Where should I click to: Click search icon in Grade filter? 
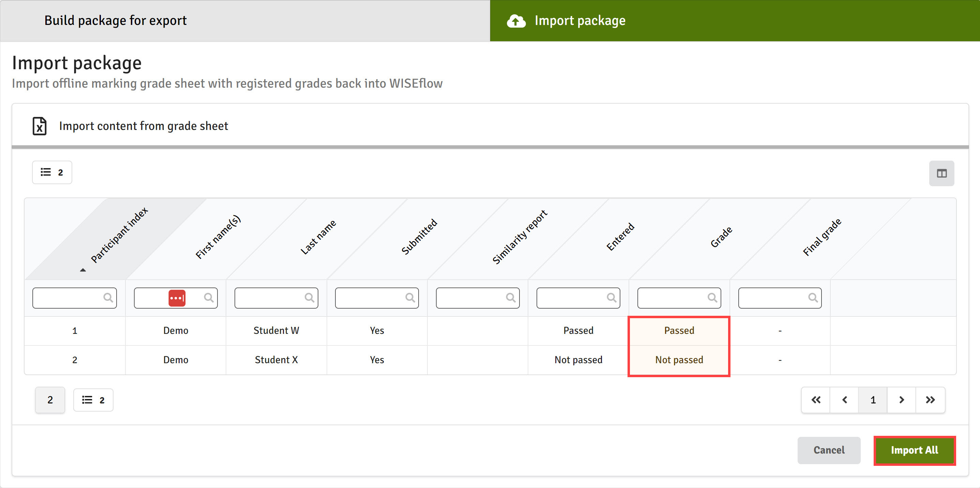[712, 298]
